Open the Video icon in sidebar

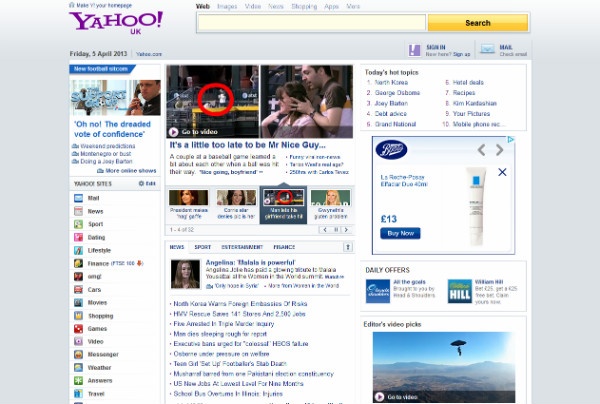(78, 341)
